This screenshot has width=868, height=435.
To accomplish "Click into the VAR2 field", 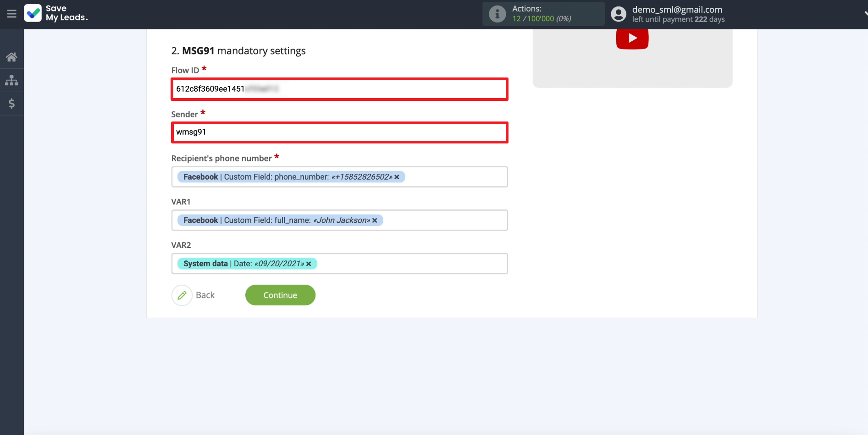I will pos(340,264).
